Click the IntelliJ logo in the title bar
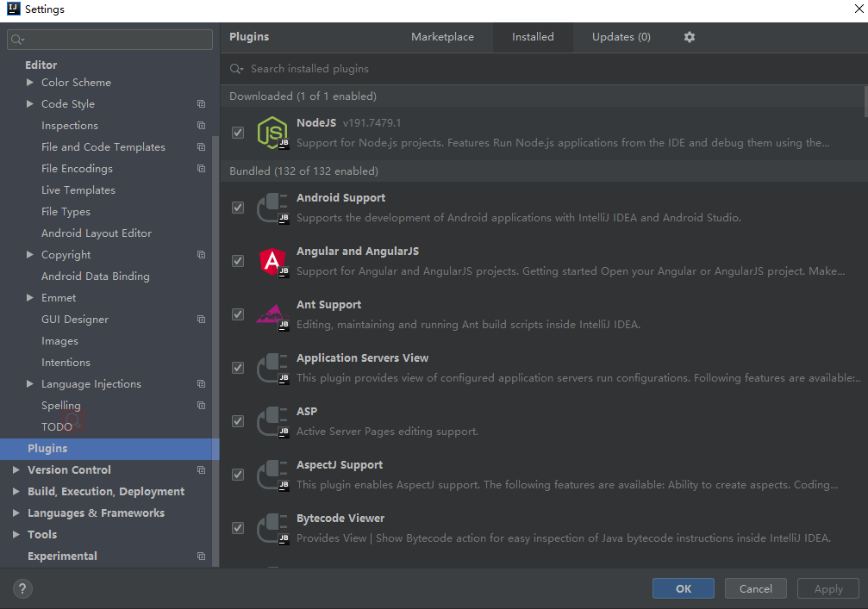Screen dimensions: 868x609 14,9
